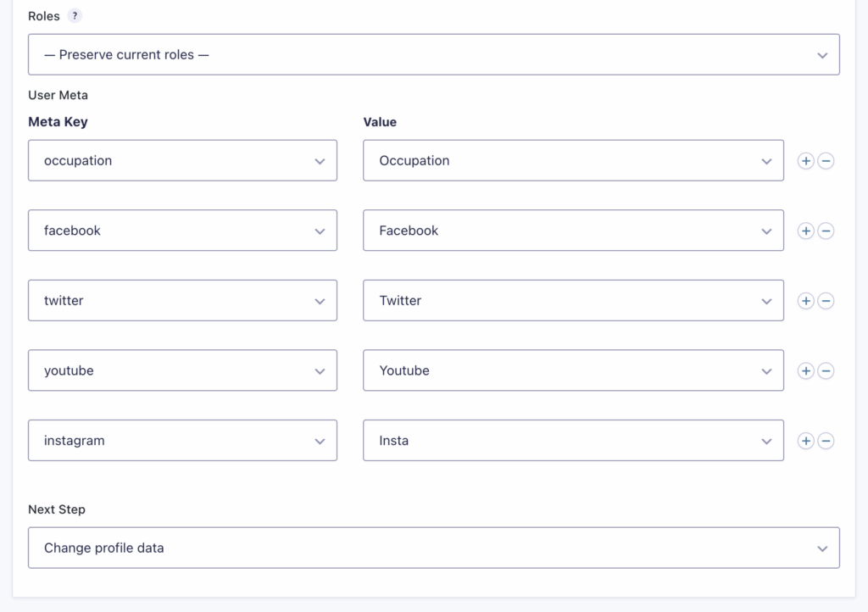Add a new row below the twitter meta field
Image resolution: width=868 pixels, height=612 pixels.
click(x=805, y=300)
